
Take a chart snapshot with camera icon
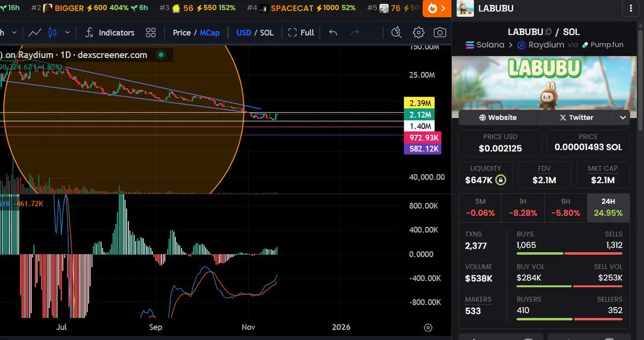(440, 33)
